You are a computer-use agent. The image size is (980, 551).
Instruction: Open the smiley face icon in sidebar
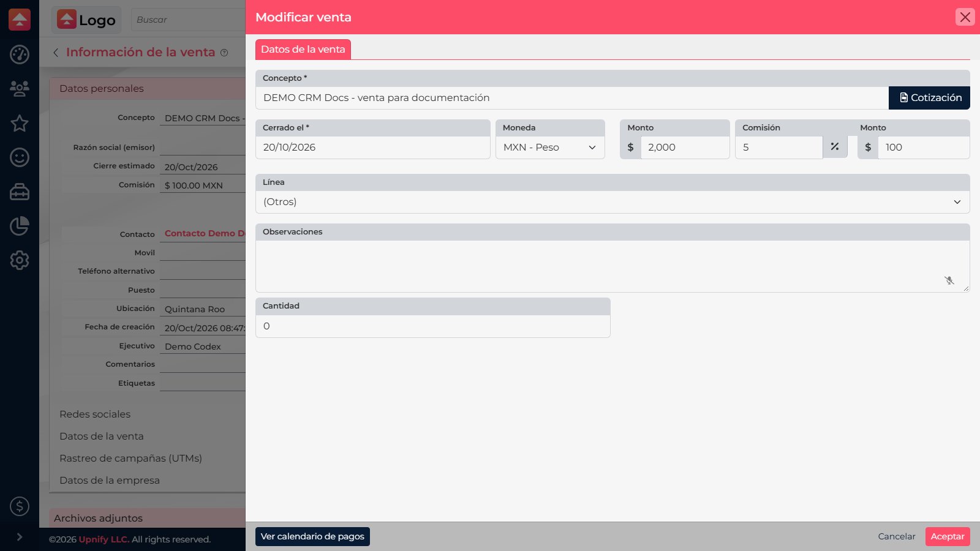(x=20, y=157)
